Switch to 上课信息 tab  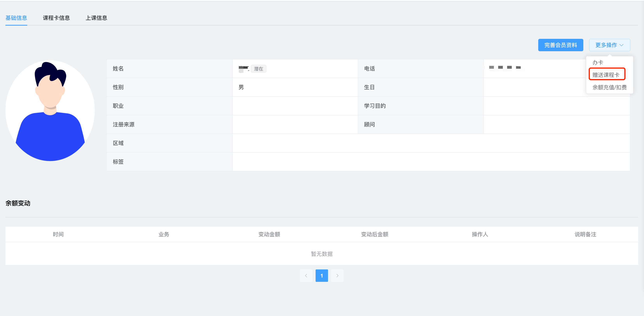click(96, 18)
